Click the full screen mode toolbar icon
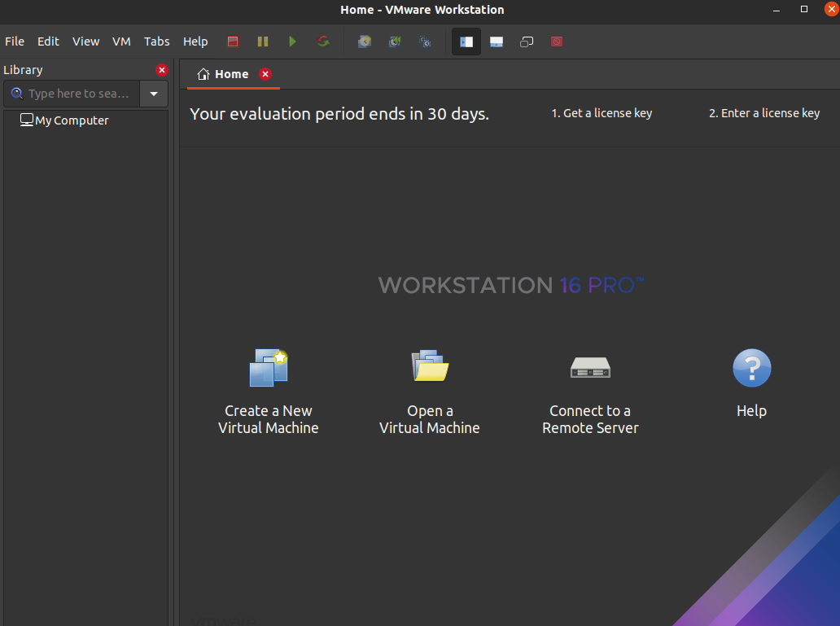 (527, 42)
